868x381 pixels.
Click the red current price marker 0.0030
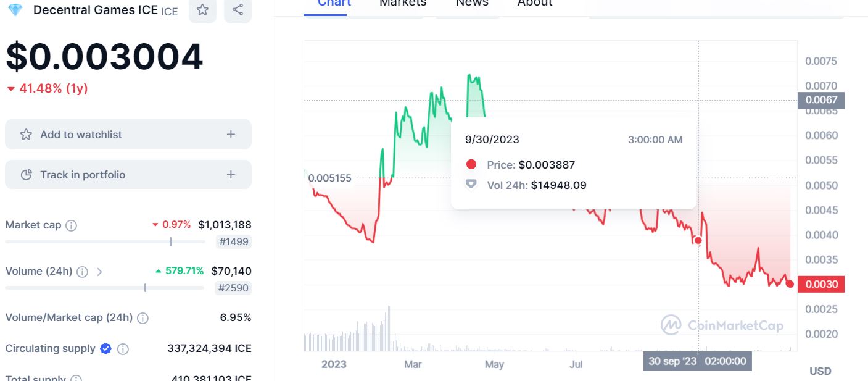pyautogui.click(x=820, y=284)
